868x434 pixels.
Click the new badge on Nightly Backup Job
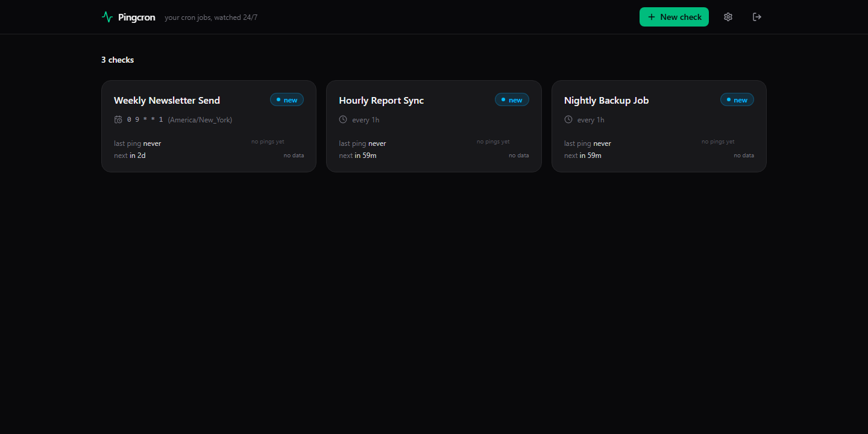(x=737, y=99)
